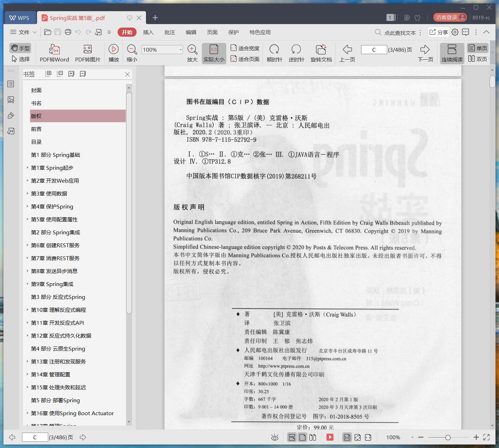This screenshot has height=448, width=499.
Task: Toggle 适合宽度 fit width
Action: point(245,48)
